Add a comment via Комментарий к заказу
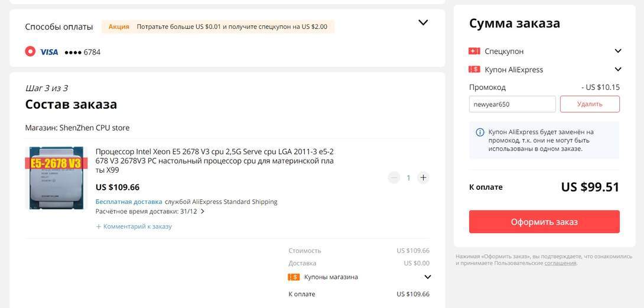Screen dimensions: 644x308 (x=134, y=226)
